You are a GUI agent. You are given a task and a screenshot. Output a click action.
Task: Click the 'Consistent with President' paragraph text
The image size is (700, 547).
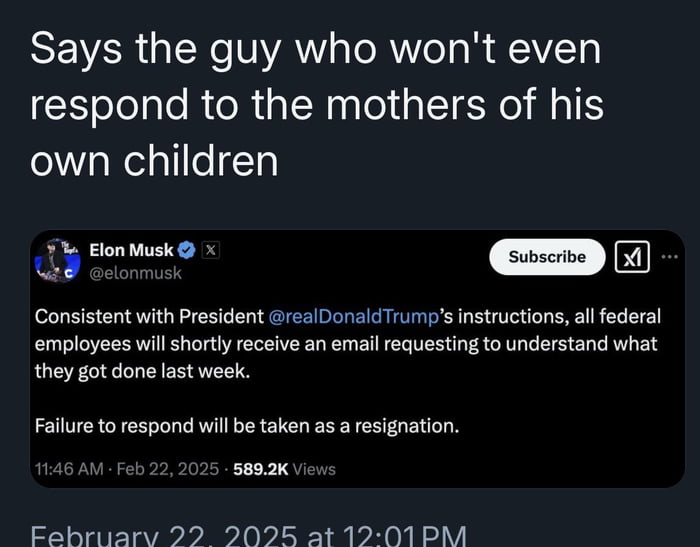point(150,316)
